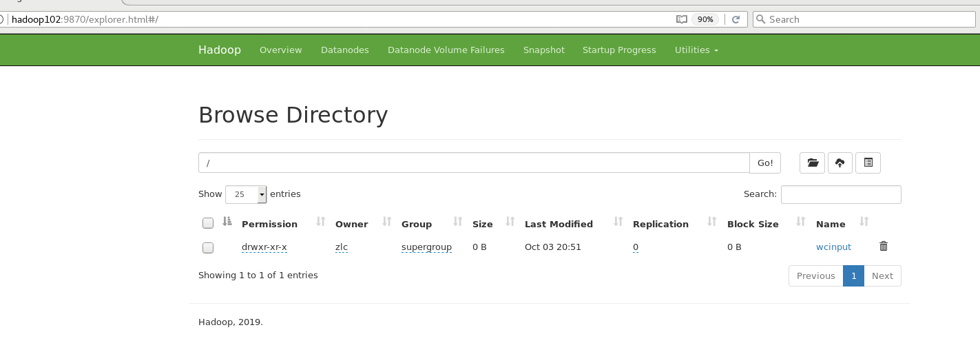Image resolution: width=980 pixels, height=343 pixels.
Task: Sort by Replication column arrows
Action: pos(712,222)
